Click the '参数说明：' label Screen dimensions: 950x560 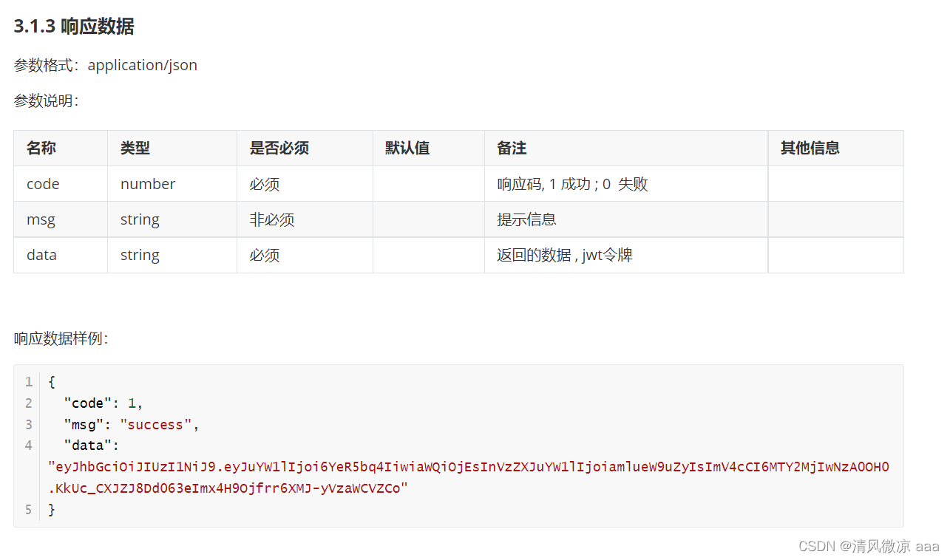pyautogui.click(x=47, y=100)
